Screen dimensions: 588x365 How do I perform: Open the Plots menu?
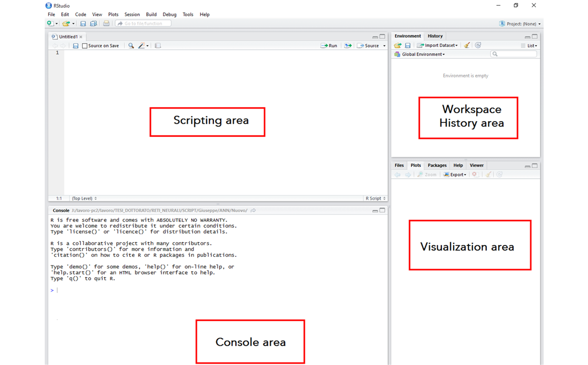click(113, 14)
